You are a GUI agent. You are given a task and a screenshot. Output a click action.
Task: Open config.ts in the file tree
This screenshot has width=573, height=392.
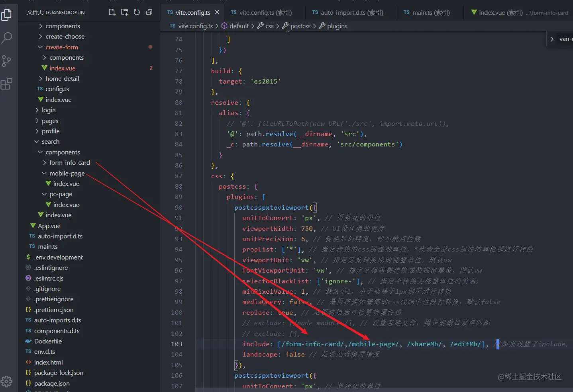(x=57, y=89)
